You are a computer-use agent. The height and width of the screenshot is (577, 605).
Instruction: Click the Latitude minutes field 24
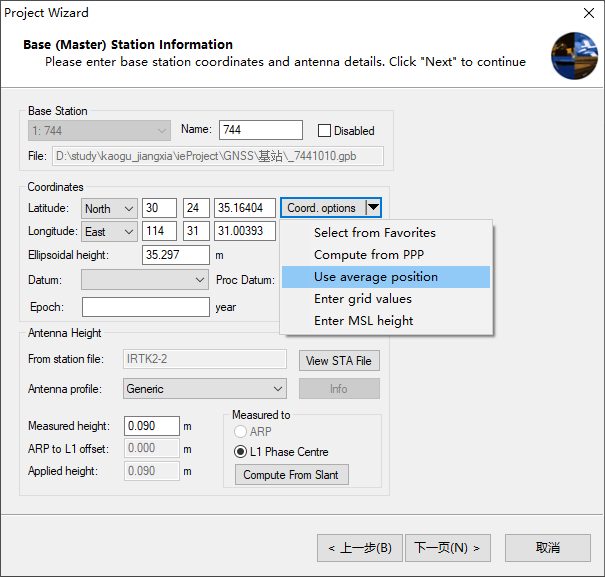(x=196, y=208)
